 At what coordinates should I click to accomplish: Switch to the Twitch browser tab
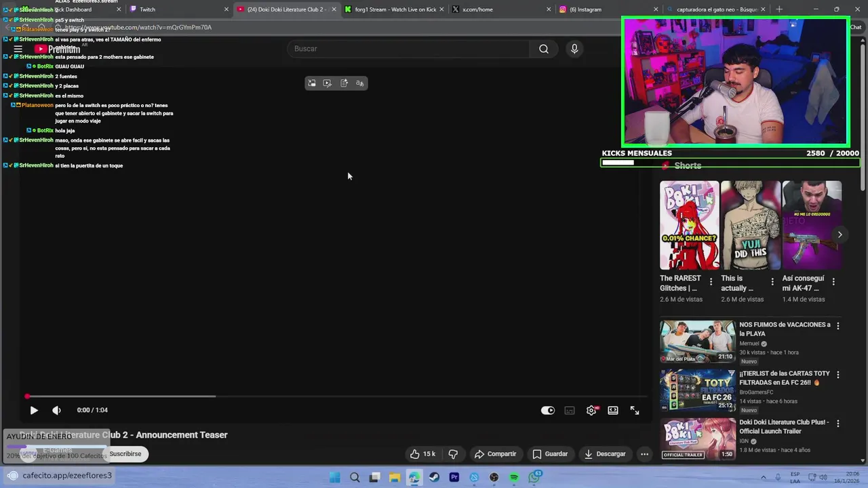point(178,9)
